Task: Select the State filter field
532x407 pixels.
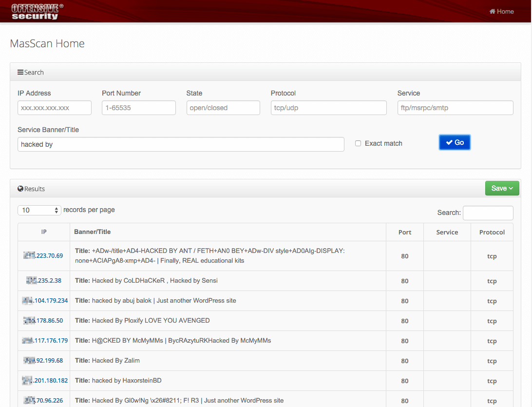Action: pyautogui.click(x=223, y=108)
